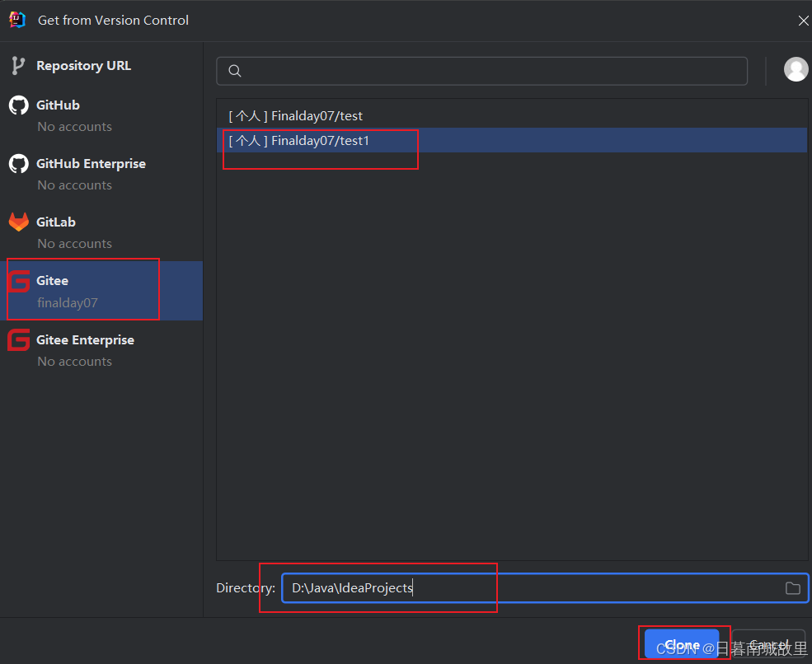Screen dimensions: 812x664
Task: Select repository Finalday07/test
Action: click(x=512, y=116)
